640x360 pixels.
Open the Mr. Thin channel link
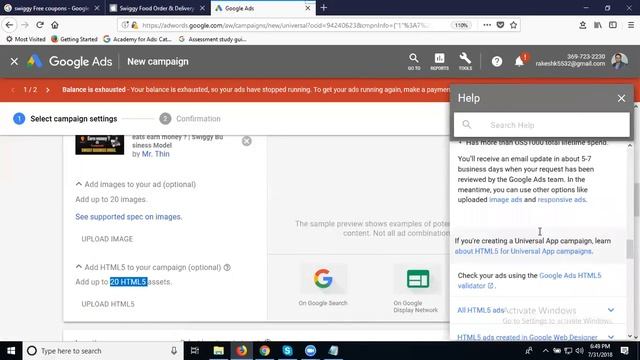156,154
